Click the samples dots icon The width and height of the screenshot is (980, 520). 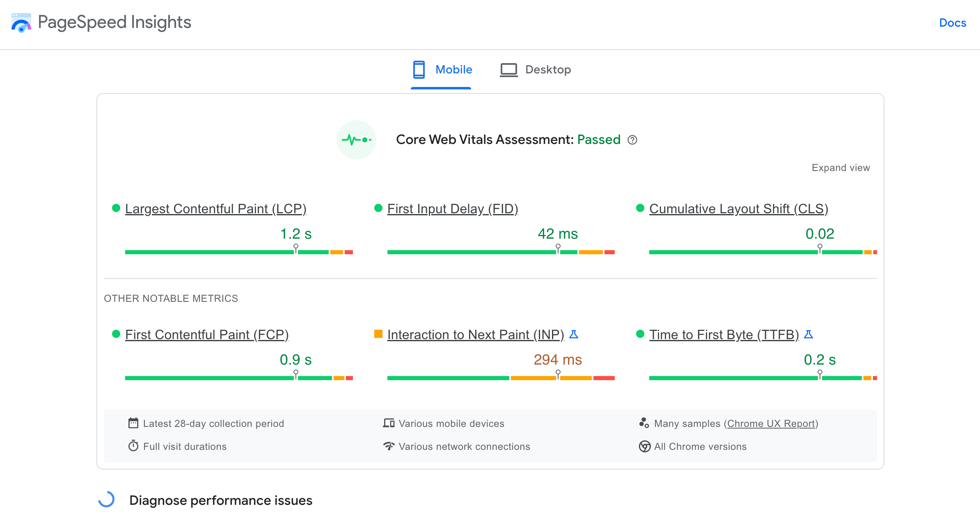click(x=644, y=423)
